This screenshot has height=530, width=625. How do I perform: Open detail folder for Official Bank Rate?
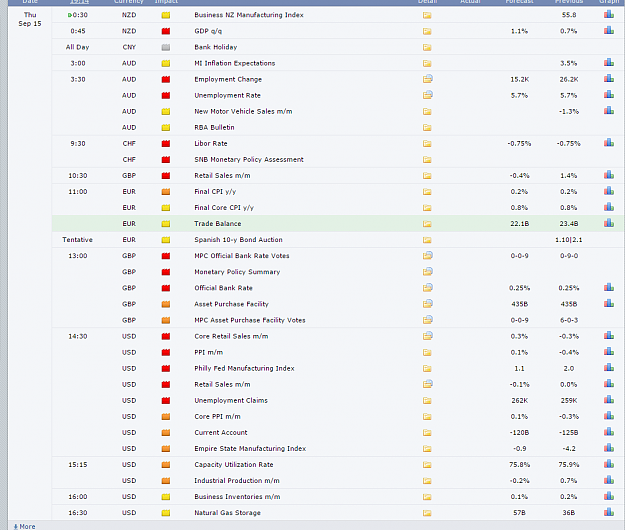pyautogui.click(x=427, y=288)
